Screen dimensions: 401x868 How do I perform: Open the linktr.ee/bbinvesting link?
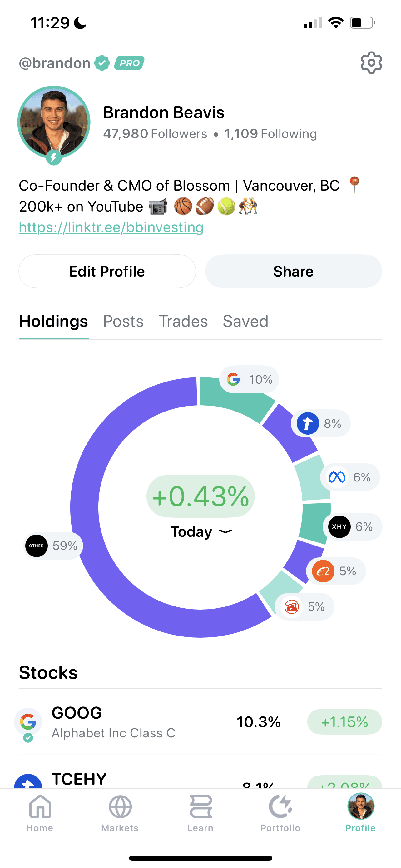click(111, 227)
